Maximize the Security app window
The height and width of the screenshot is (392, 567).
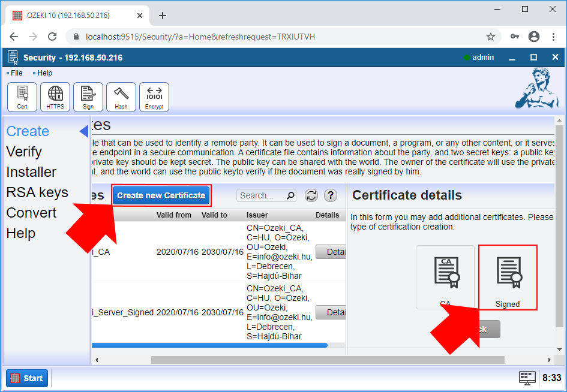click(x=533, y=58)
